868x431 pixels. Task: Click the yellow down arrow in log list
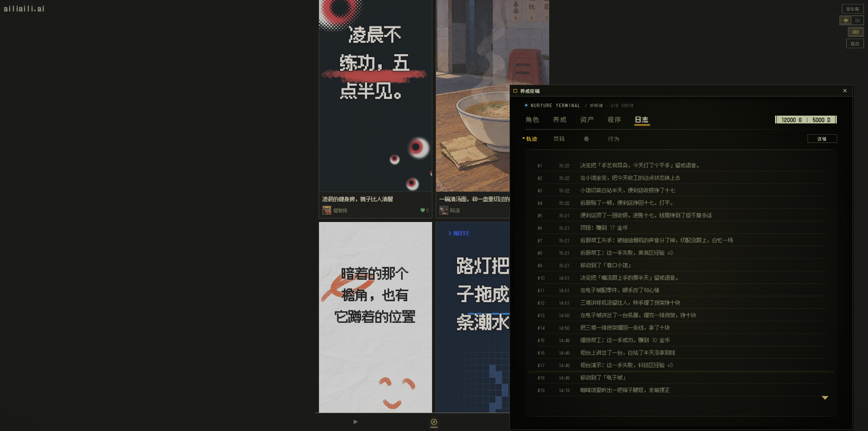coord(825,398)
